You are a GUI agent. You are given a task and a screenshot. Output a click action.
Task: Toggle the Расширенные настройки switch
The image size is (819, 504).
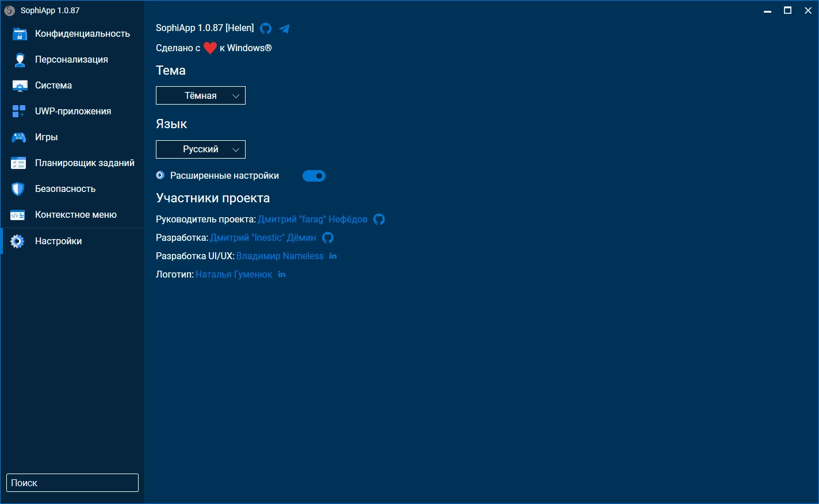(x=314, y=176)
